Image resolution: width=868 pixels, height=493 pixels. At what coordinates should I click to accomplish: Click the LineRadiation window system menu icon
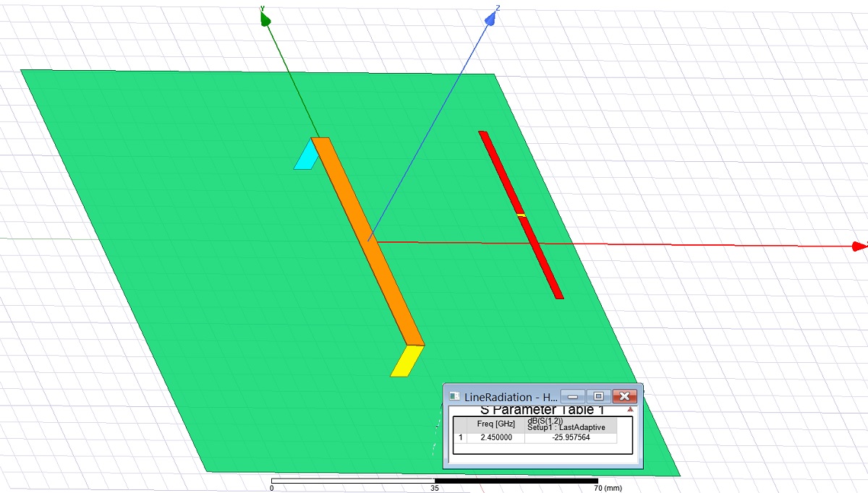point(454,397)
